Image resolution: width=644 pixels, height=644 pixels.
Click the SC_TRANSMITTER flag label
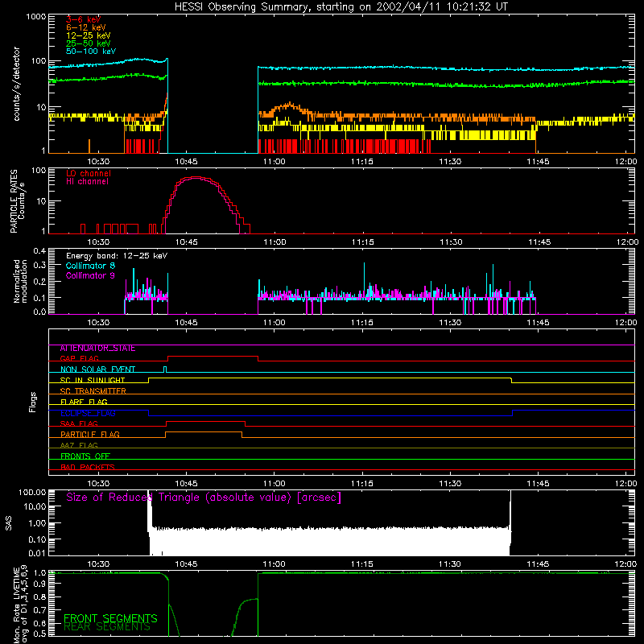coord(93,391)
